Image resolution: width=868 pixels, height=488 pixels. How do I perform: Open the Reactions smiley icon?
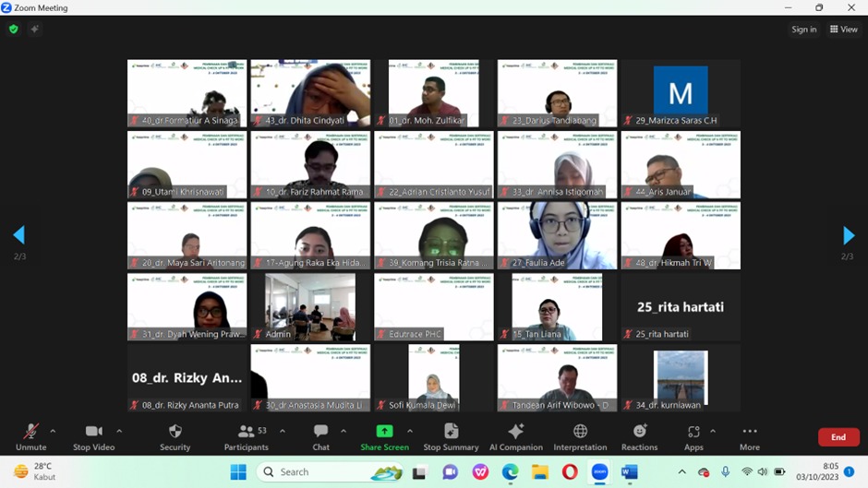640,431
